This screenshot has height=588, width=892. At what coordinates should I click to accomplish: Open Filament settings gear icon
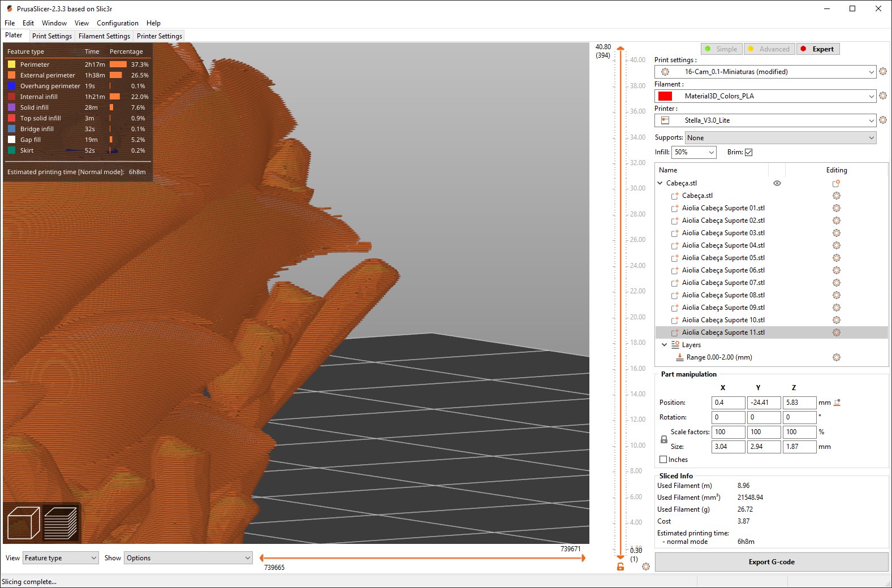coord(883,96)
